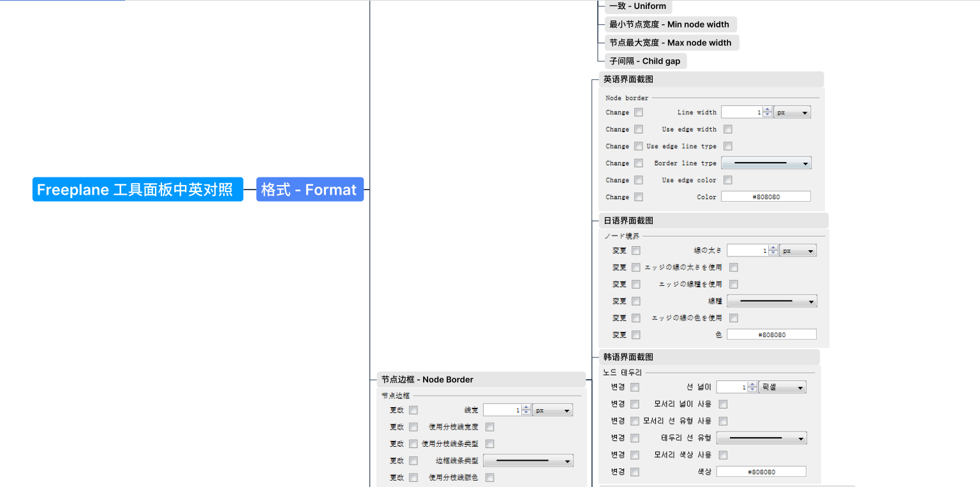Screen dimensions: 980x487
Task: Select the 节点边框 - Node Border node
Action: pos(481,380)
